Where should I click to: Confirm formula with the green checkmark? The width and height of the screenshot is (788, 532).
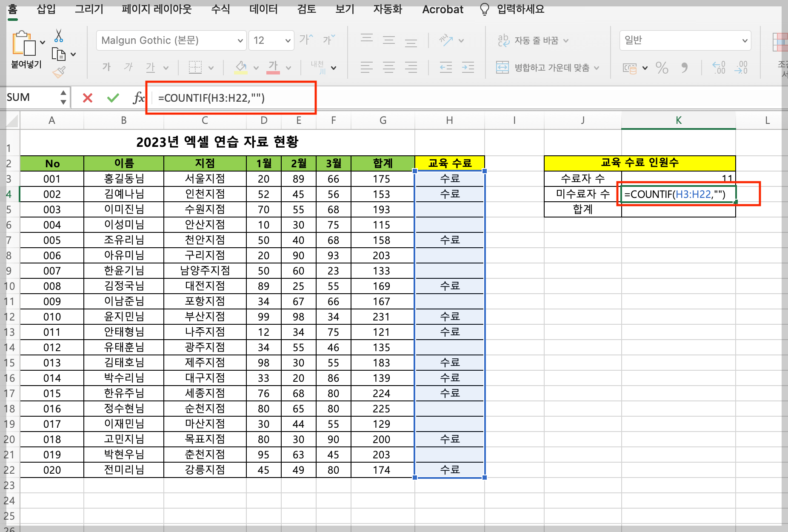point(112,97)
